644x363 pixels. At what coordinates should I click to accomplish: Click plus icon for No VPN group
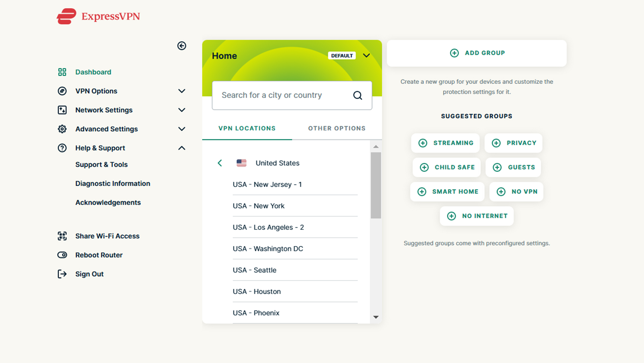[x=501, y=191]
